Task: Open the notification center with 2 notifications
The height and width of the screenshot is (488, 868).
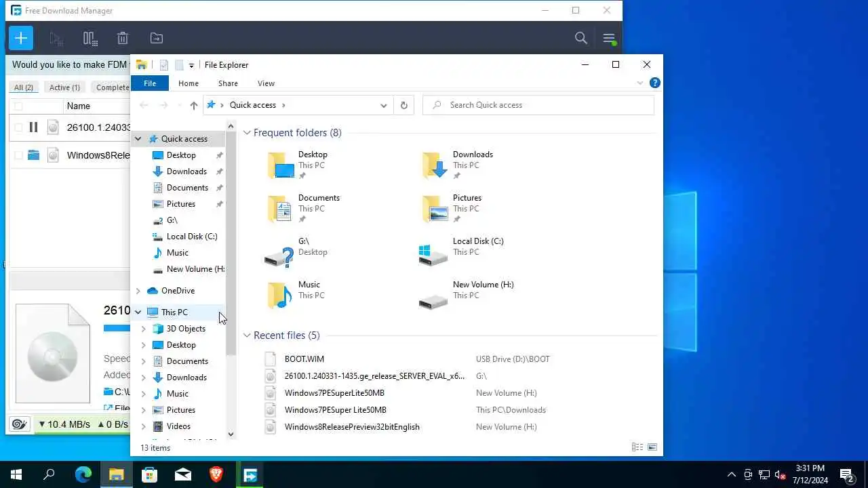Action: [846, 474]
